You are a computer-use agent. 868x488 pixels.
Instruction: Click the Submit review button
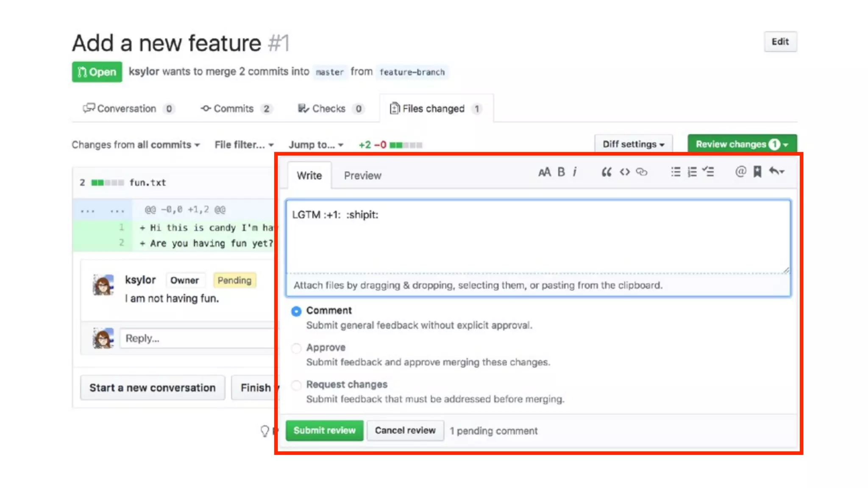click(324, 430)
